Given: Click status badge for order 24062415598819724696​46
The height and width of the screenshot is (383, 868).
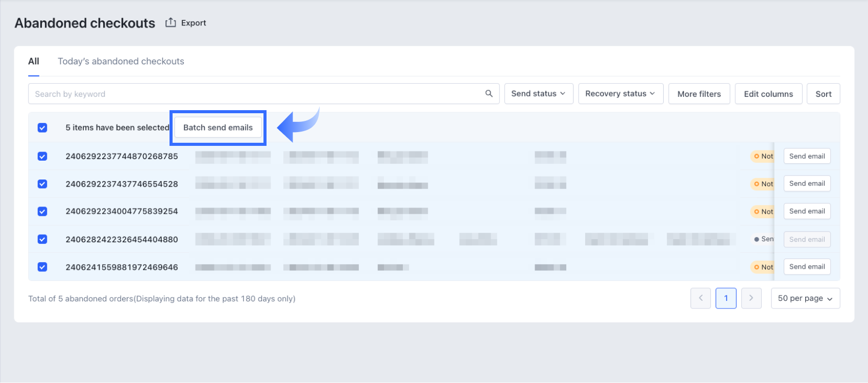Looking at the screenshot, I should coord(762,267).
